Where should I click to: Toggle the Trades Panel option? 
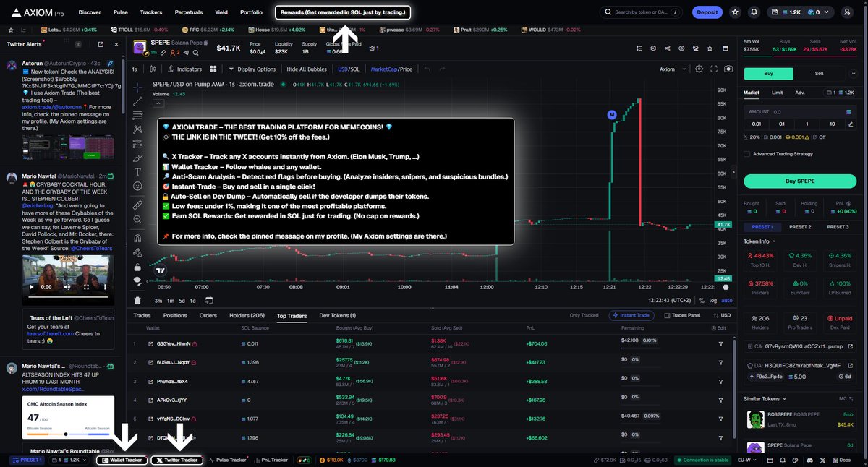pyautogui.click(x=682, y=315)
